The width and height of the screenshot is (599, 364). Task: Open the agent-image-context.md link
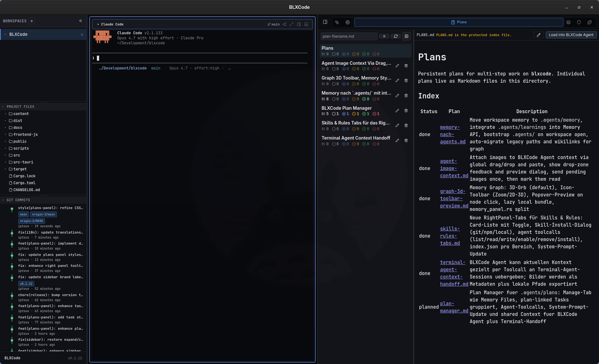click(x=454, y=168)
